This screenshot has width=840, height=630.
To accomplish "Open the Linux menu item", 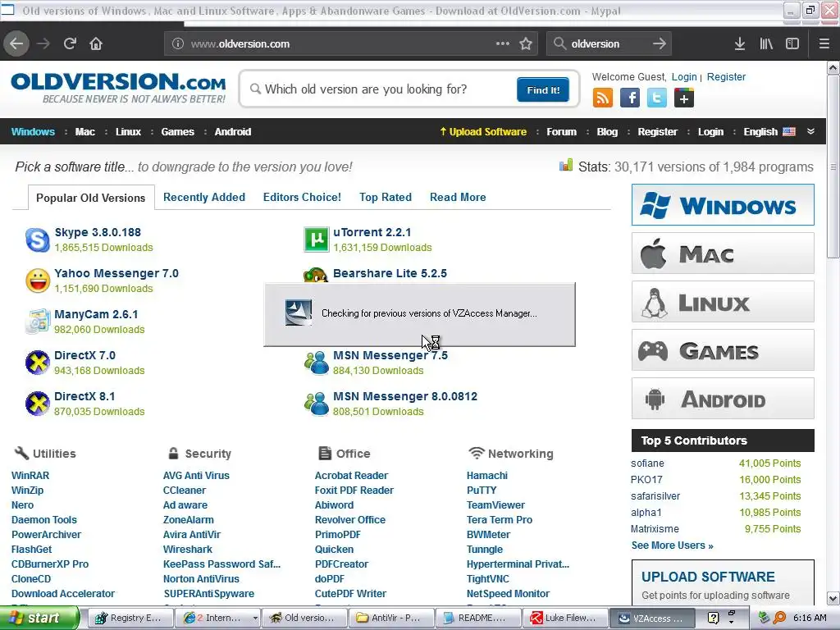I will click(x=128, y=132).
